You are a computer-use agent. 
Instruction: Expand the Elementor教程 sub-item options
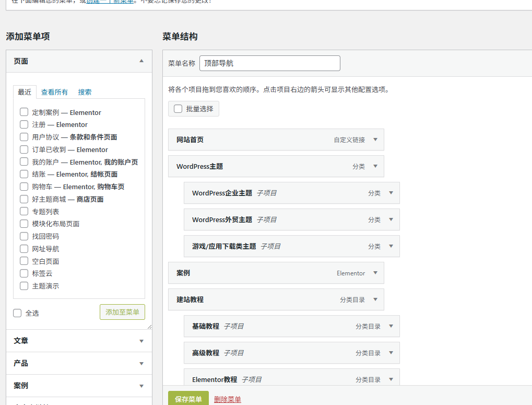pyautogui.click(x=391, y=379)
